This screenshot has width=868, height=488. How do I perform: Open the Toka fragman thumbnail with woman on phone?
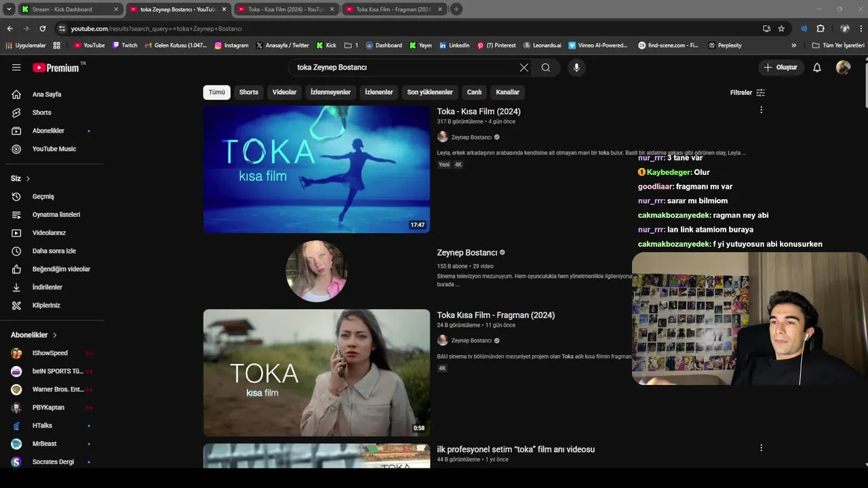317,373
